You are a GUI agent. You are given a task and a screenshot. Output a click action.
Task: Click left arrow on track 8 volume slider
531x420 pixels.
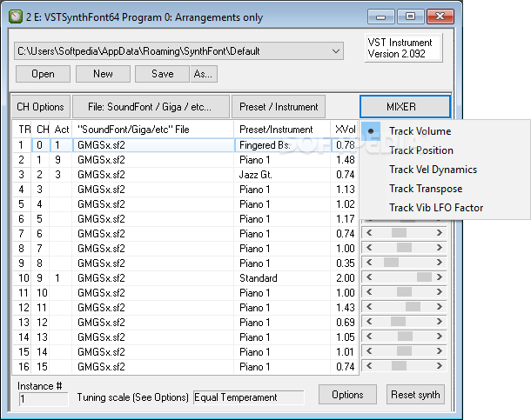click(x=369, y=248)
